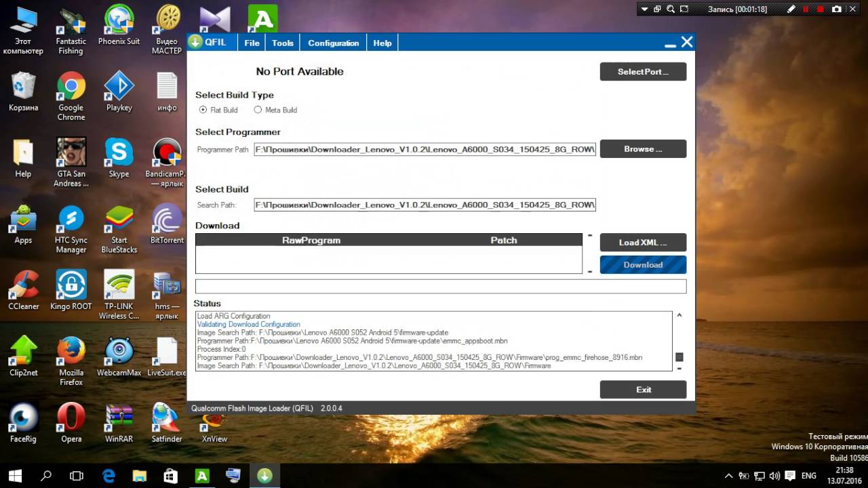Screen dimensions: 868x488
Task: Open the Видео МАСТЕР desktop shortcut
Action: (x=167, y=31)
